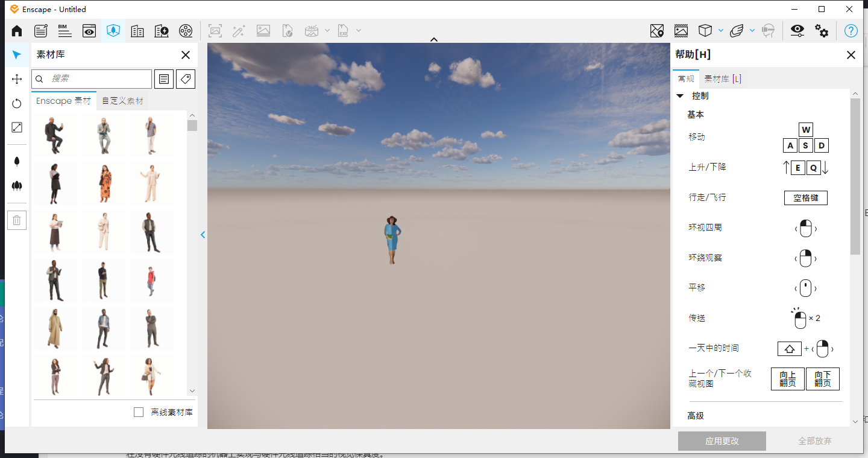Open the visual settings eye icon
This screenshot has width=868, height=458.
pos(797,31)
